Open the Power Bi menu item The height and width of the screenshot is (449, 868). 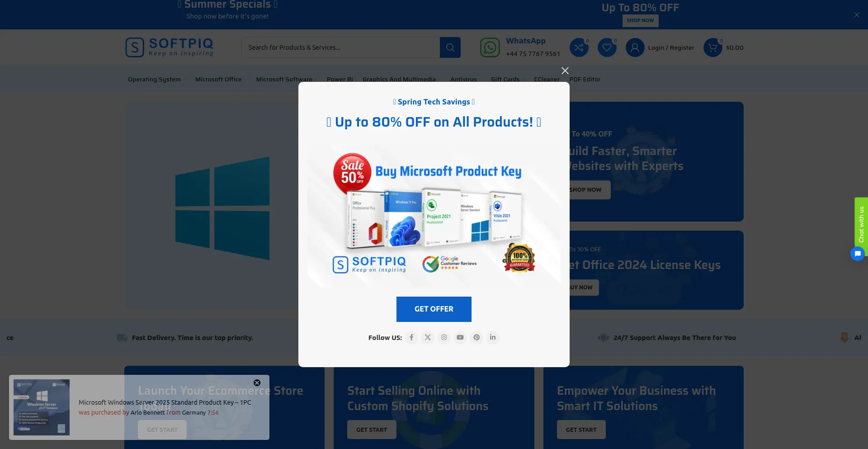pos(340,80)
